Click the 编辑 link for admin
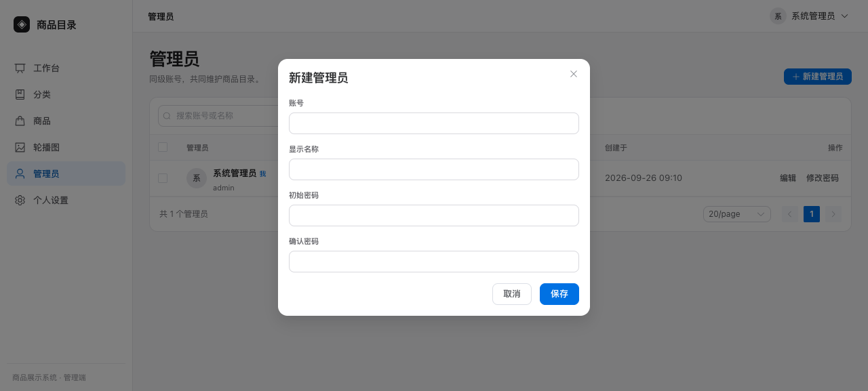868x391 pixels. (x=788, y=178)
